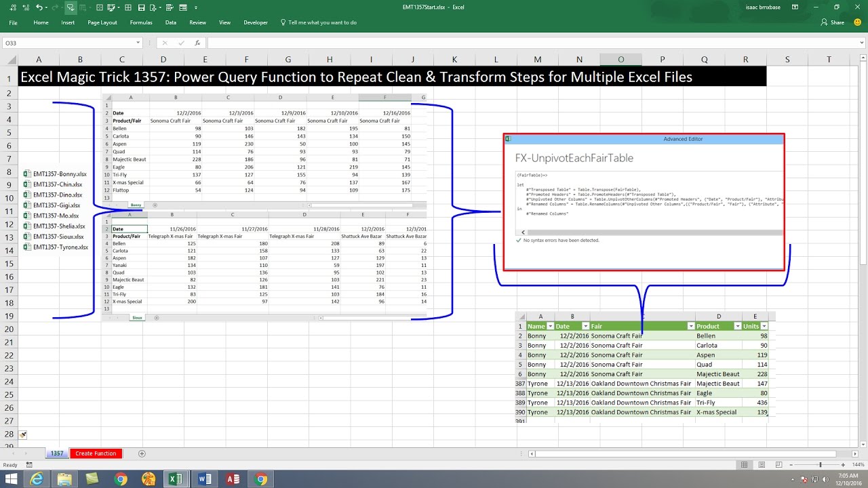Click the 144% zoom level
The width and height of the screenshot is (868, 488).
pos(859,465)
